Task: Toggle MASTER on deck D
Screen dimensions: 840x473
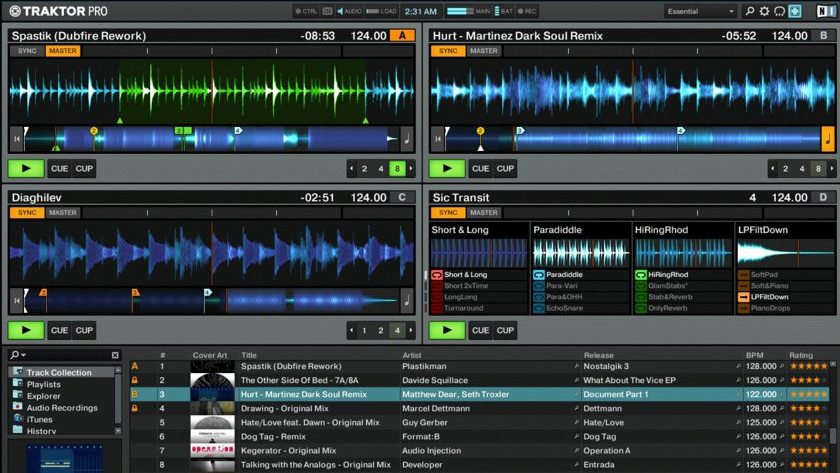Action: pos(484,213)
